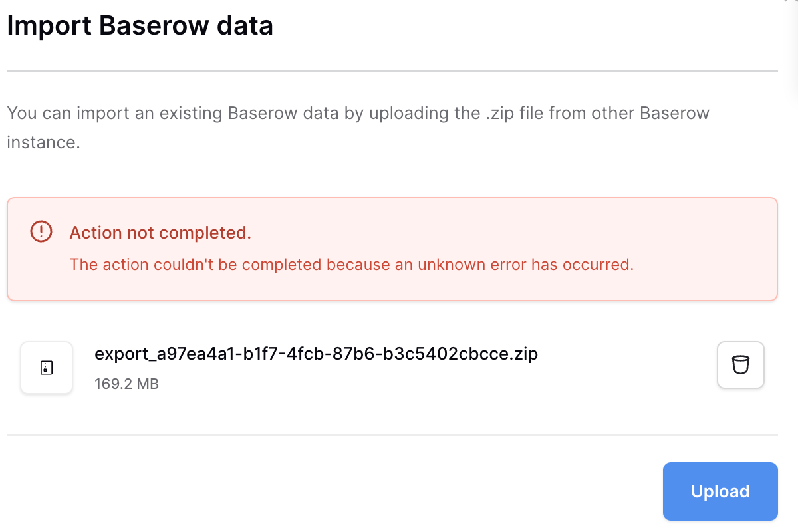Click the word "instance." in the description
Screen dimensions: 798x532
[43, 142]
